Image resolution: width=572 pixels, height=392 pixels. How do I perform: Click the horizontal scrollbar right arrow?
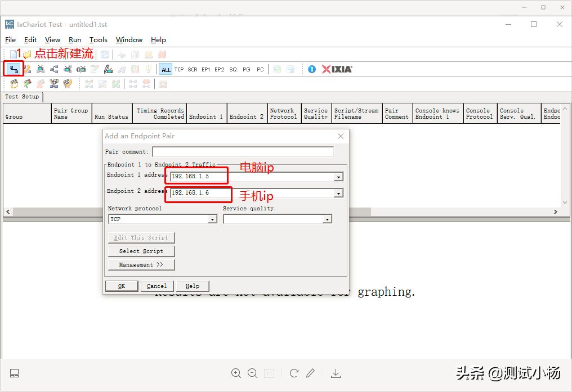pyautogui.click(x=556, y=211)
